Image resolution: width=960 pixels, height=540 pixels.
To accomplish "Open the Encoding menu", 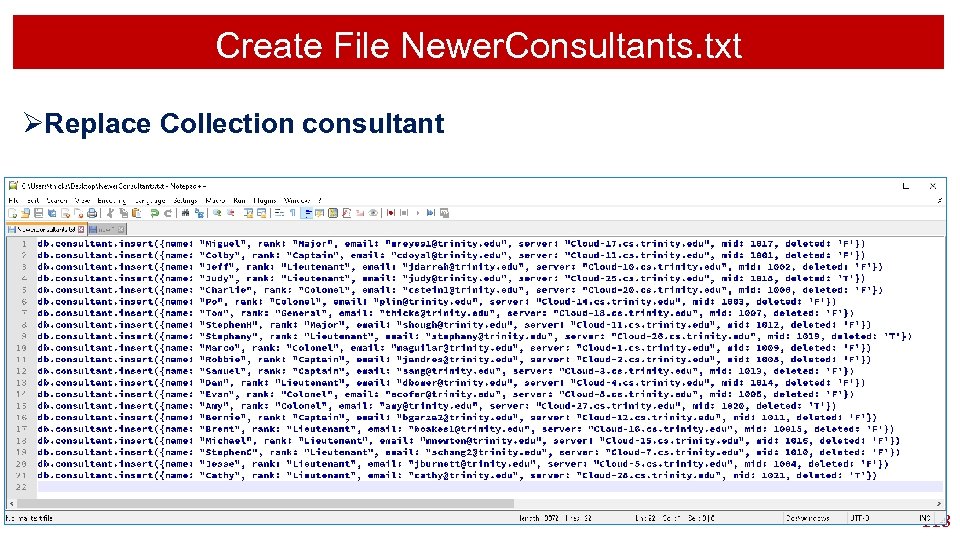I will (x=111, y=200).
